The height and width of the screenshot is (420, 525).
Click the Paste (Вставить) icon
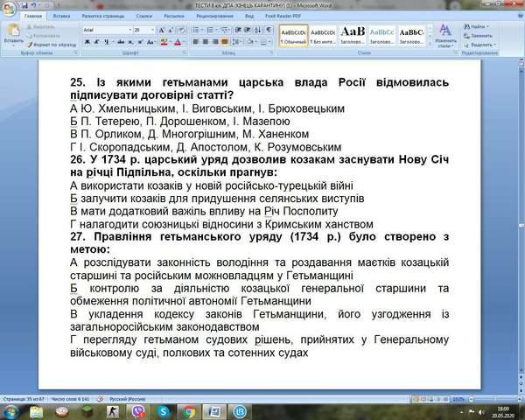click(x=13, y=31)
